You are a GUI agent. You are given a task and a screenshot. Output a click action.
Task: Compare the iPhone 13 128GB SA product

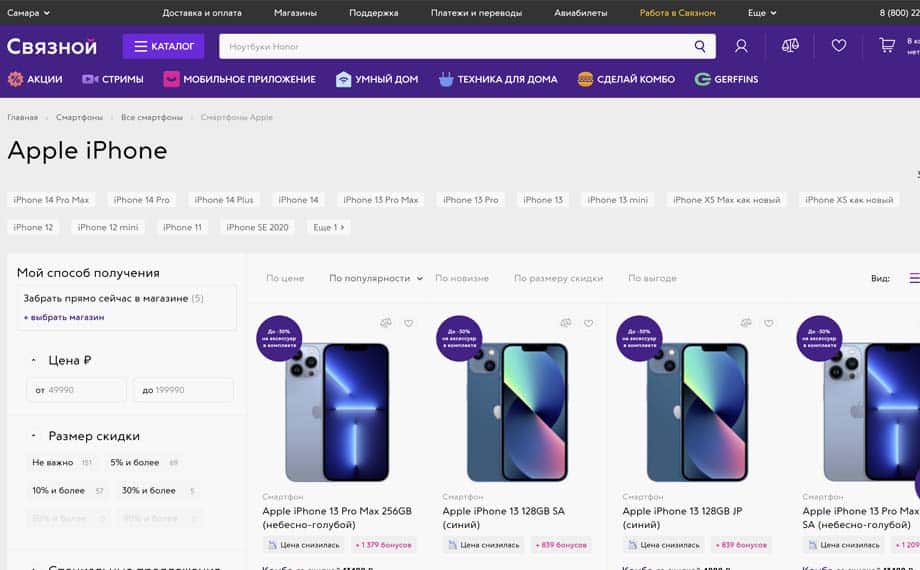pyautogui.click(x=566, y=323)
